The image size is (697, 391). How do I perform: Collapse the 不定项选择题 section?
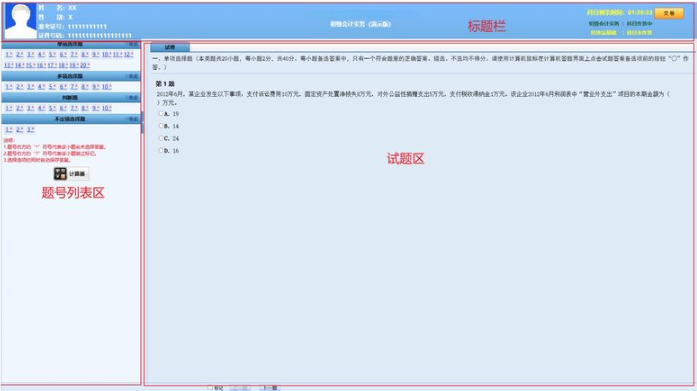click(133, 119)
